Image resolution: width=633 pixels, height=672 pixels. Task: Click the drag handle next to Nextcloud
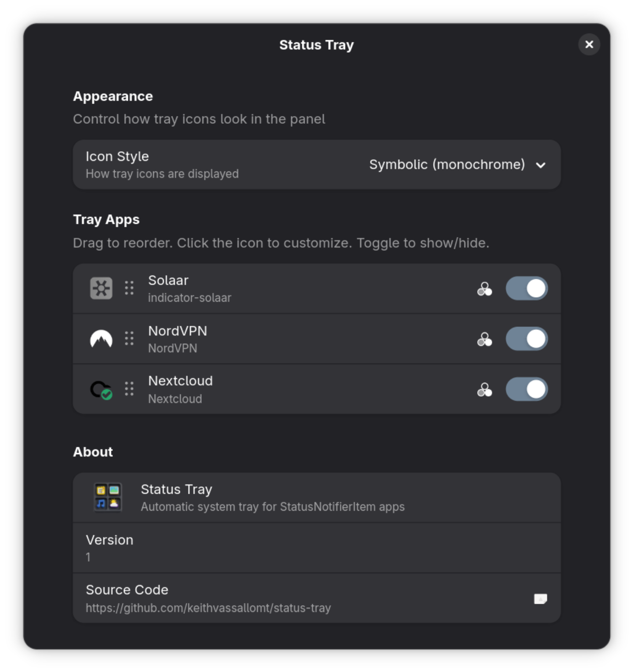(x=129, y=389)
